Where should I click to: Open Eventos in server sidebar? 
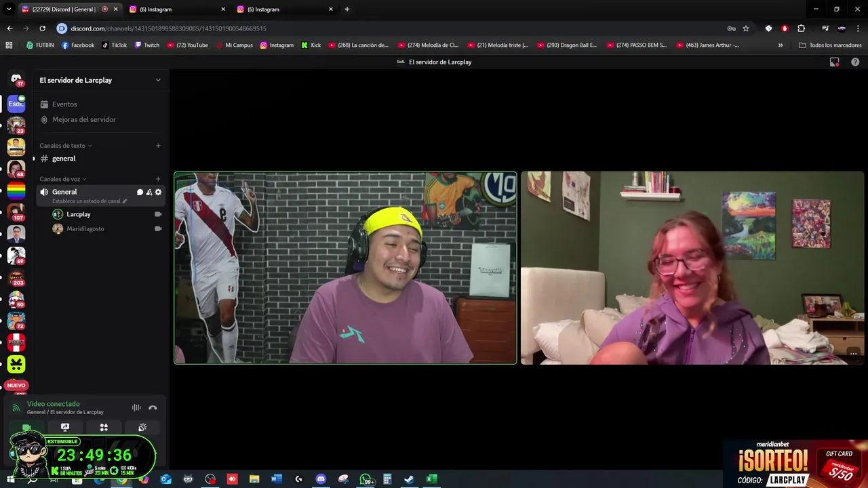pyautogui.click(x=64, y=104)
